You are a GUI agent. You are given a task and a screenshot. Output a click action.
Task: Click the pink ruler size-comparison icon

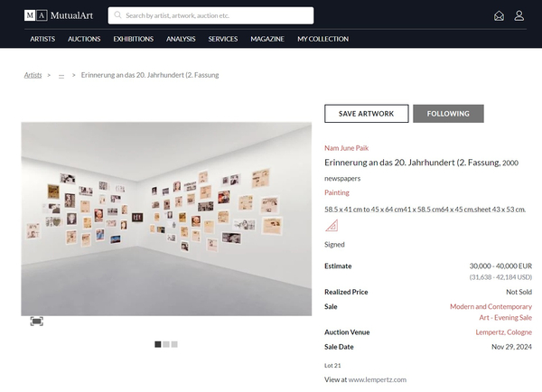tap(332, 226)
